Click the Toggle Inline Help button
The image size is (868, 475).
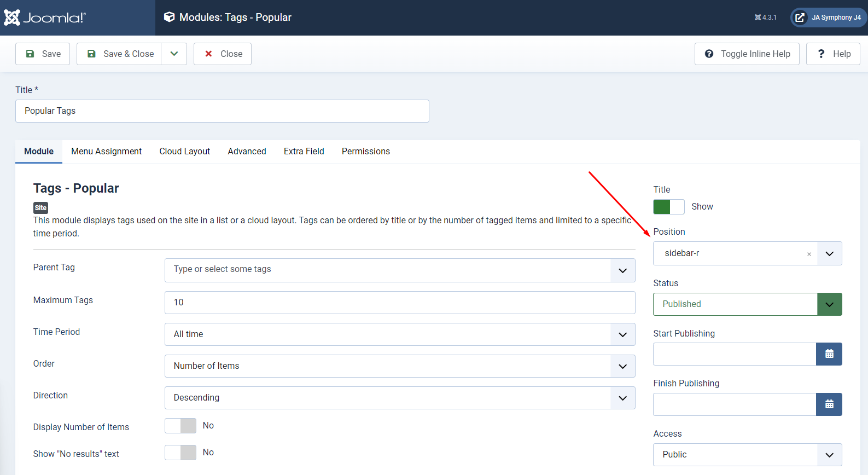tap(747, 54)
